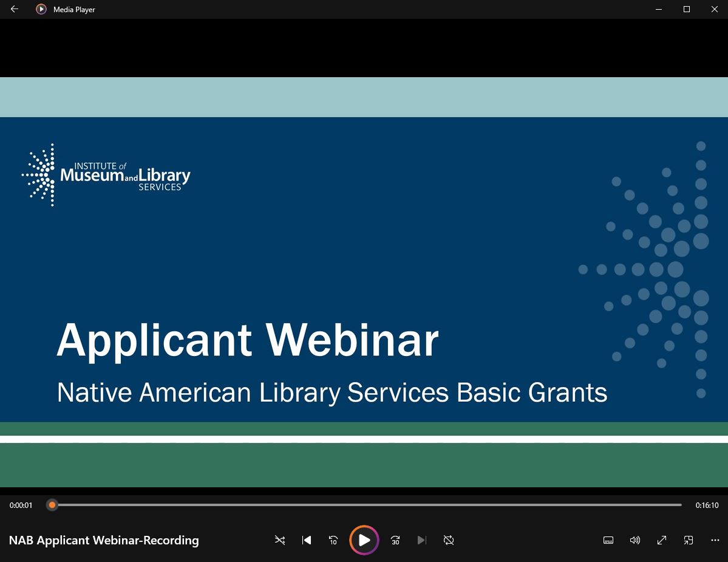The image size is (728, 562).
Task: Click the playhead dot on the seek bar
Action: pyautogui.click(x=52, y=505)
